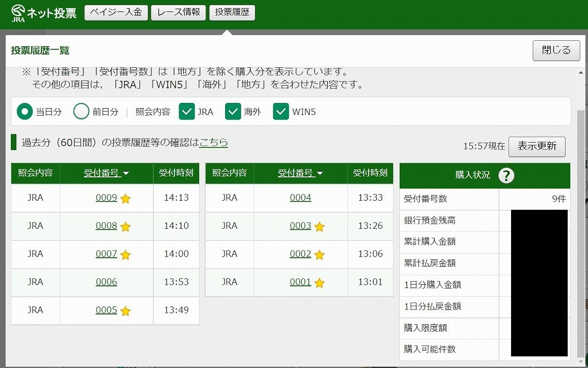588x368 pixels.
Task: Open receipt number 0006
Action: (106, 282)
